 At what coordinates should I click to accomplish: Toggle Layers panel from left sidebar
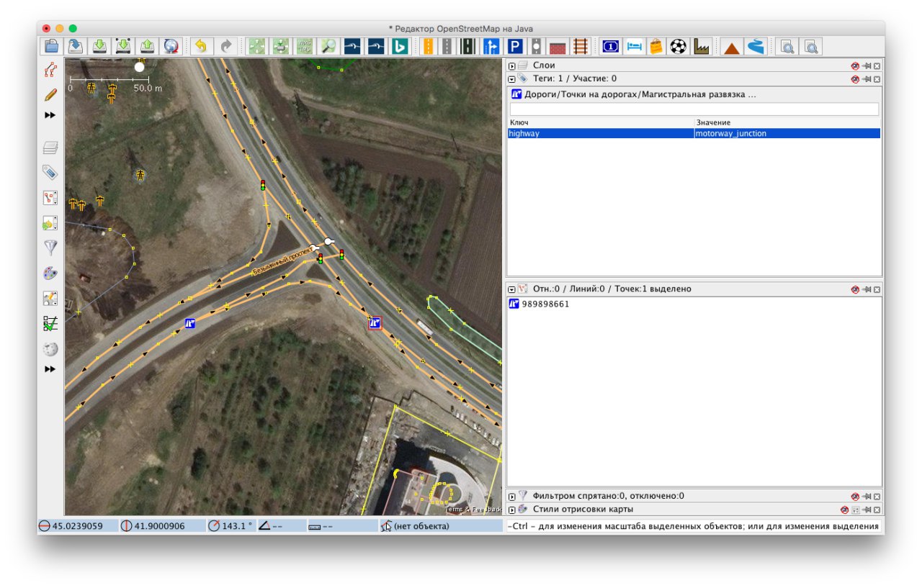coord(50,148)
